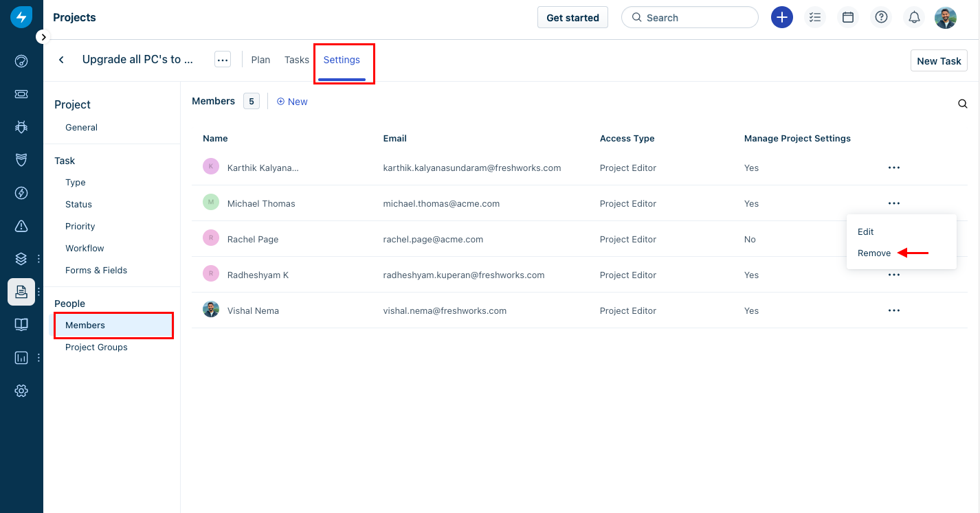Switch to the Plan tab
Viewport: 980px width, 513px height.
[260, 60]
